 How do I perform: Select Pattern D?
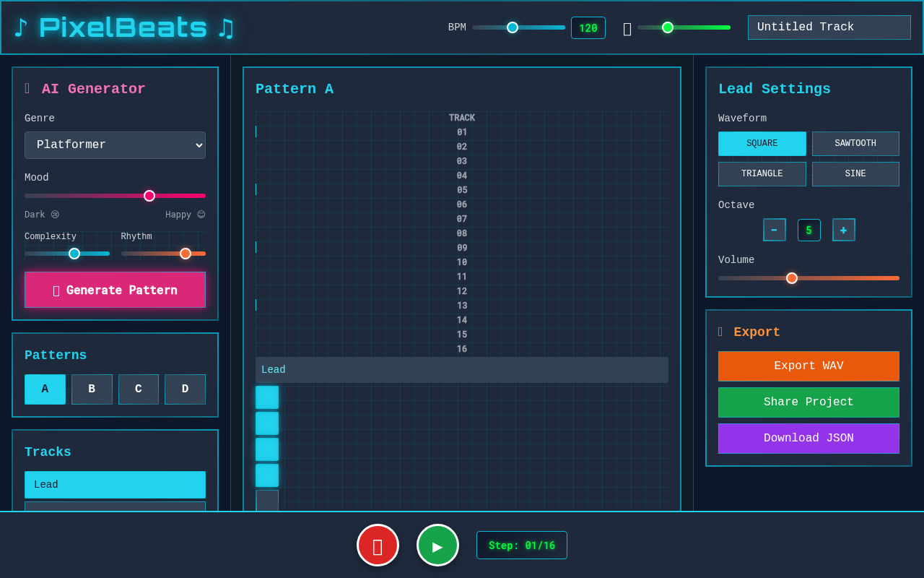185,389
